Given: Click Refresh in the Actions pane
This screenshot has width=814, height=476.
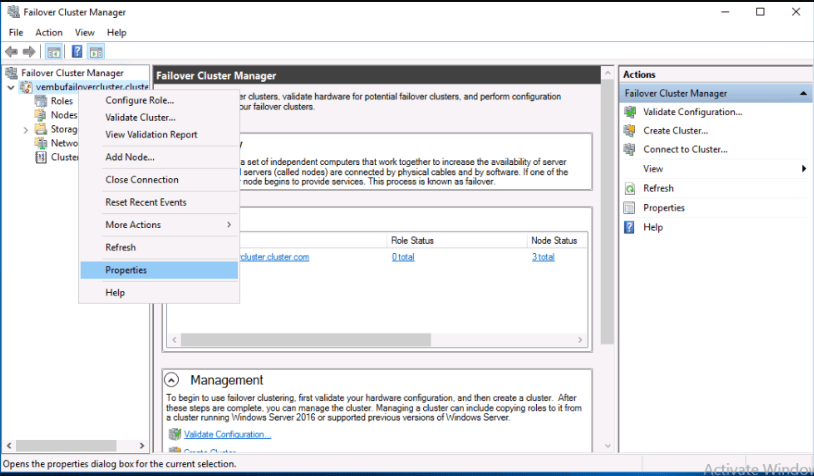Looking at the screenshot, I should click(x=658, y=188).
